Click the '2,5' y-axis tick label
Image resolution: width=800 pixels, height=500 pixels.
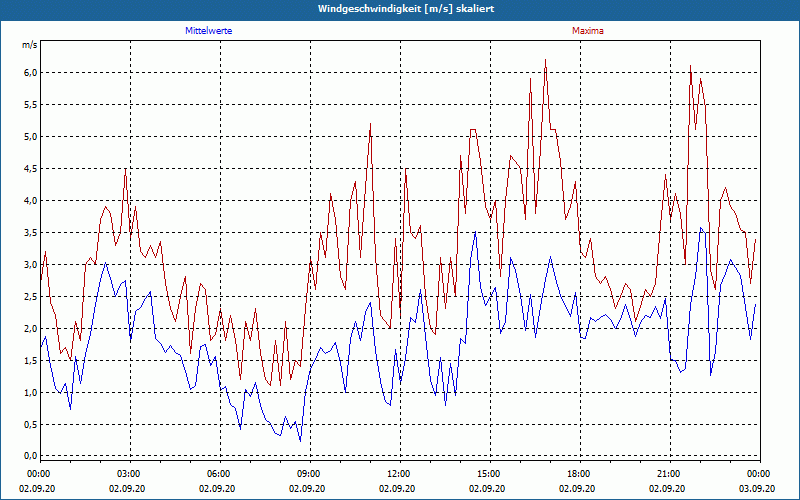(x=31, y=296)
